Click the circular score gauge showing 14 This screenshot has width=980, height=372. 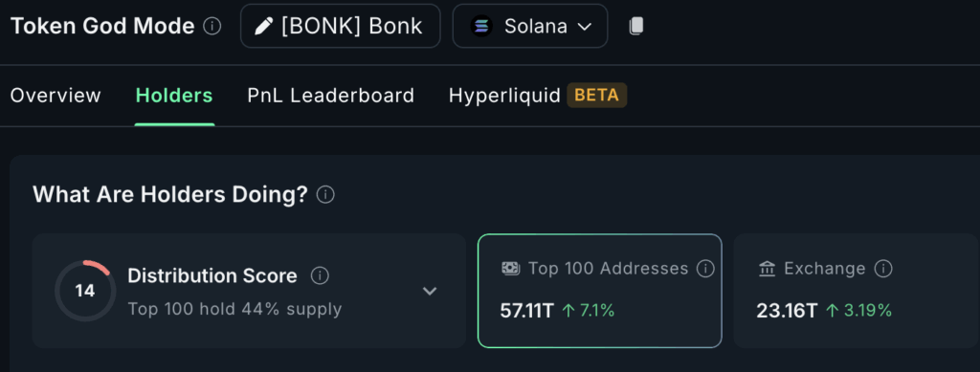tap(85, 291)
